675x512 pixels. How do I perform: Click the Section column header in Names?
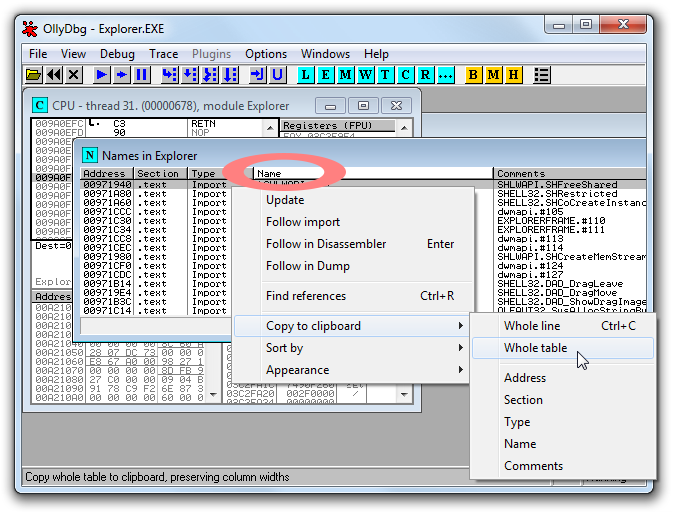[161, 174]
